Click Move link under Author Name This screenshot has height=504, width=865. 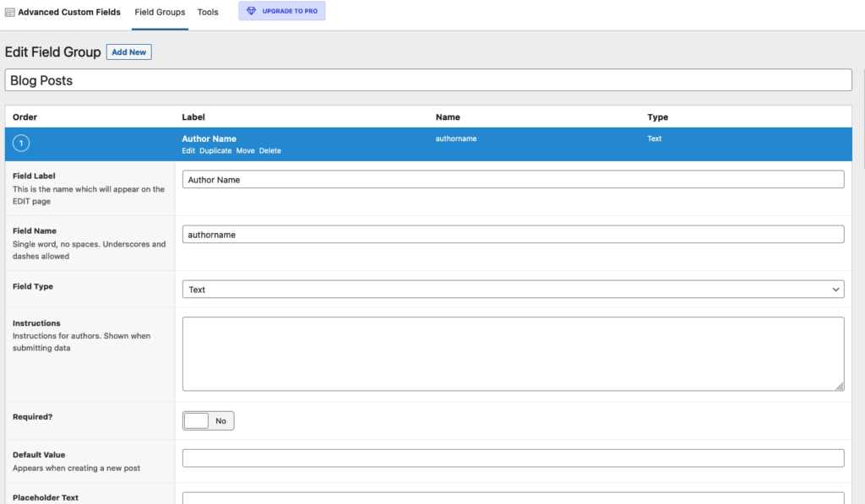click(246, 150)
